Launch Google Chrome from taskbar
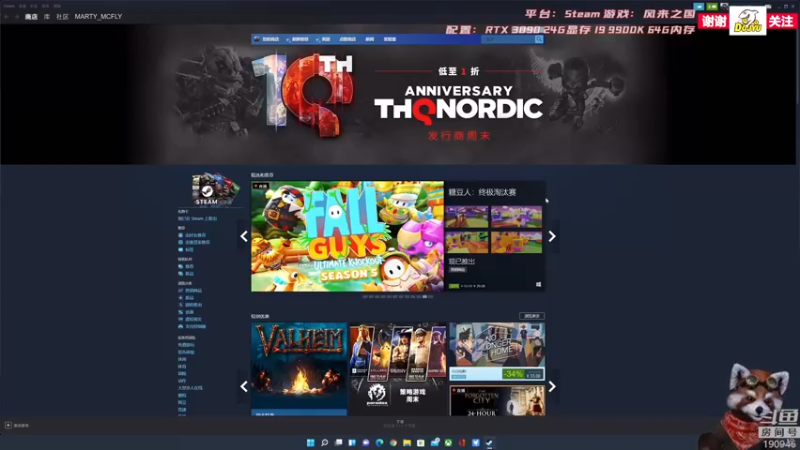This screenshot has height=450, width=800. (x=393, y=442)
